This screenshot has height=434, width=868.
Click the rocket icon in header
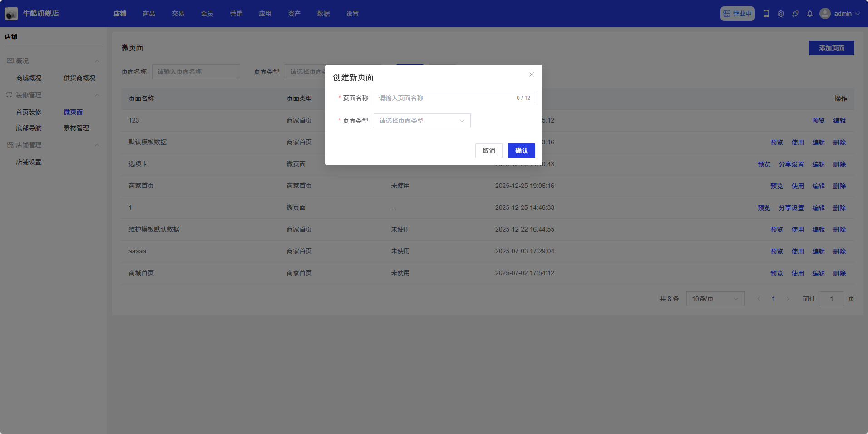coord(795,14)
